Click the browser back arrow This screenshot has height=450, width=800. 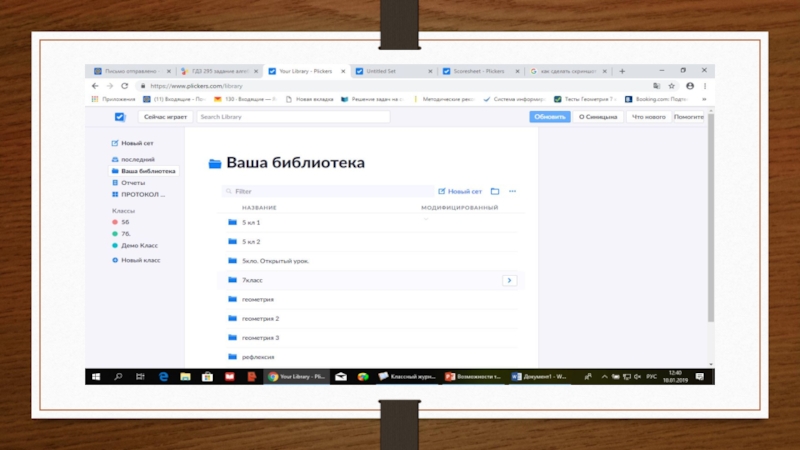click(x=95, y=86)
